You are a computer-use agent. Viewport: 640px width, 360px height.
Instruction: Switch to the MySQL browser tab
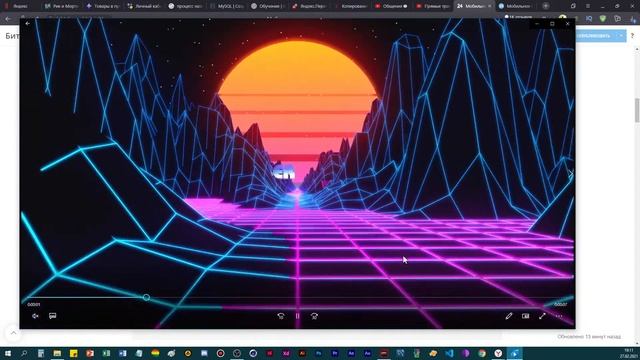(x=227, y=6)
